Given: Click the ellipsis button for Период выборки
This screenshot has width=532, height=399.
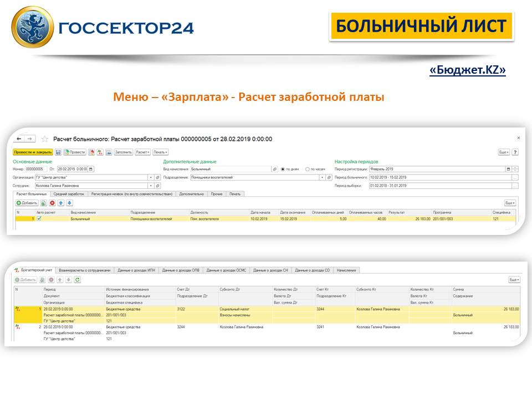Looking at the screenshot, I should coord(515,186).
